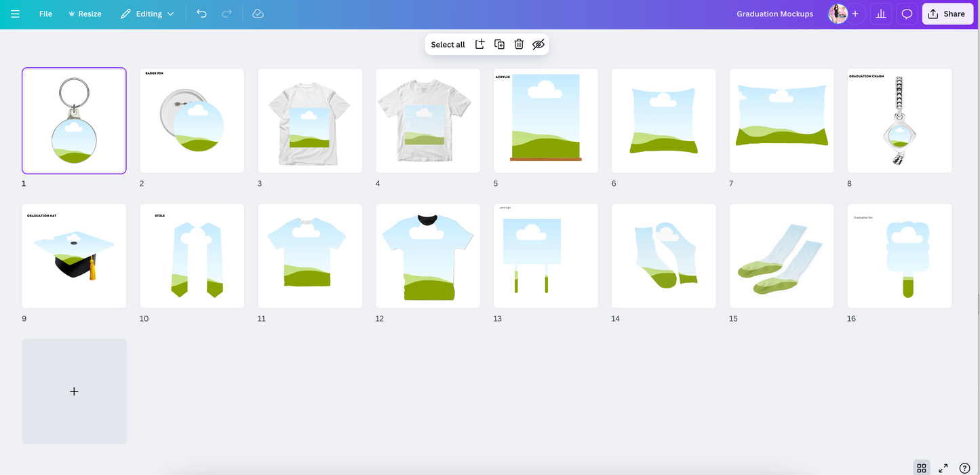Viewport: 980px width, 475px height.
Task: Delete the selected page with the trash icon
Action: [519, 43]
